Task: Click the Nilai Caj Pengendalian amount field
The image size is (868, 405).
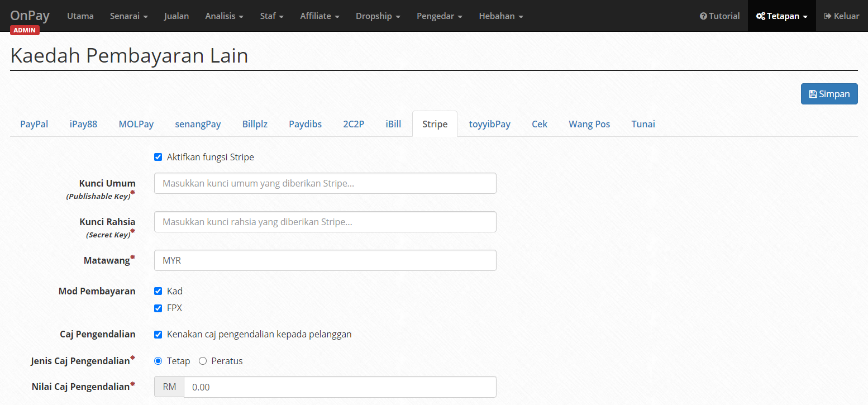Action: [340, 387]
